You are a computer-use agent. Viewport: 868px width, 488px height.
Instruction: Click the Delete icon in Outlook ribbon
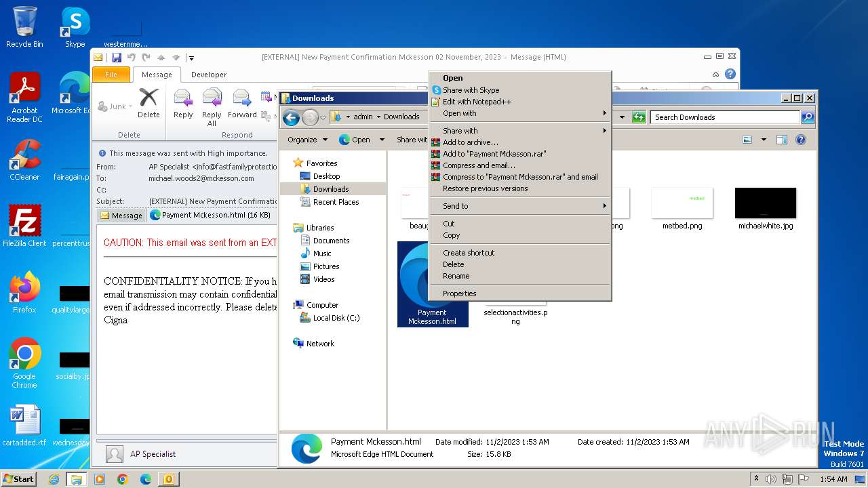(149, 104)
